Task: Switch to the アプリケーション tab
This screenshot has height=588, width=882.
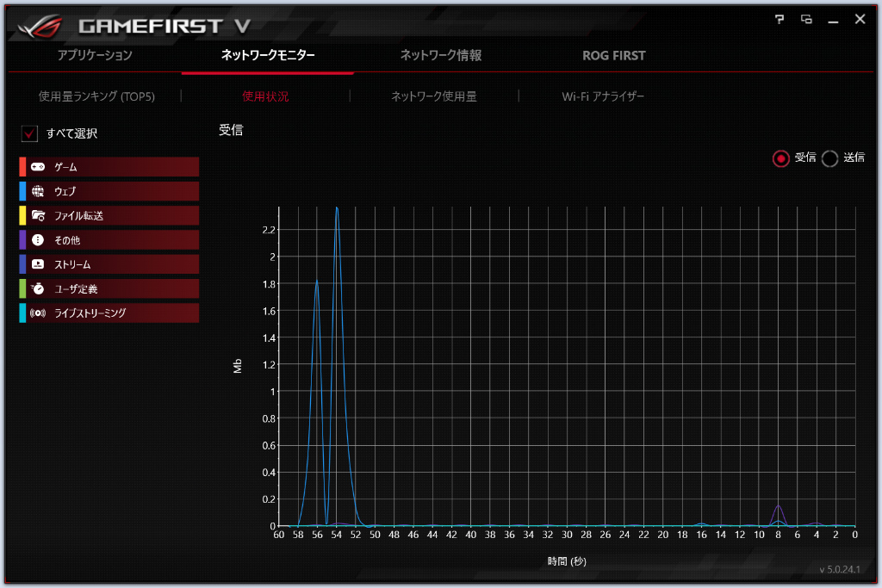Action: (x=95, y=56)
